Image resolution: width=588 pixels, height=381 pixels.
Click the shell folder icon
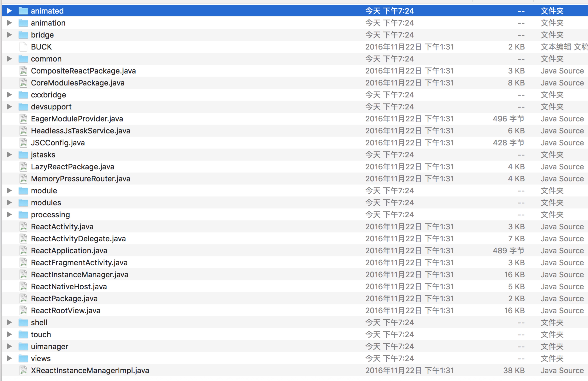(x=23, y=322)
